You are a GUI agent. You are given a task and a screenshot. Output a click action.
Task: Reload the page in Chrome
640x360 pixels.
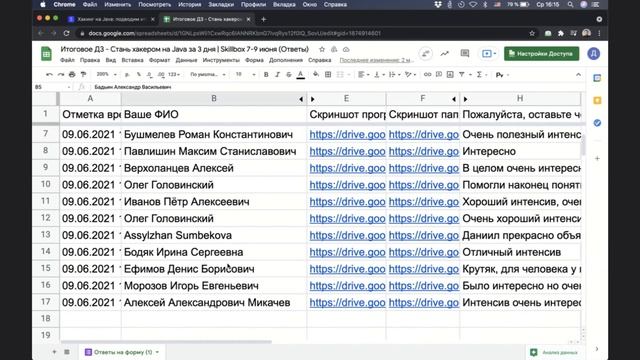click(67, 33)
